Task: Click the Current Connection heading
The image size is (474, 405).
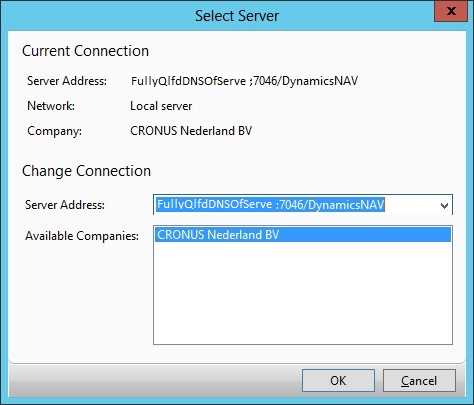Action: (x=85, y=51)
